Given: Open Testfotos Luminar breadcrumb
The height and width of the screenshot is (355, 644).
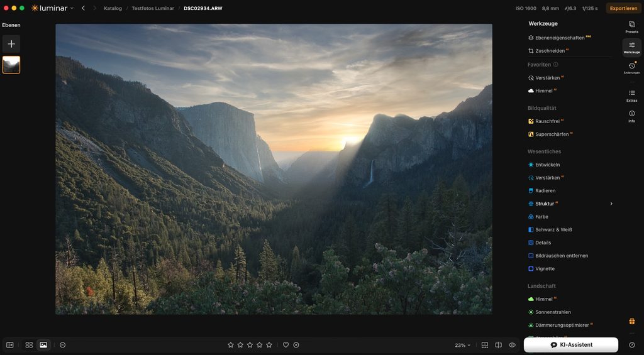Looking at the screenshot, I should tap(153, 8).
